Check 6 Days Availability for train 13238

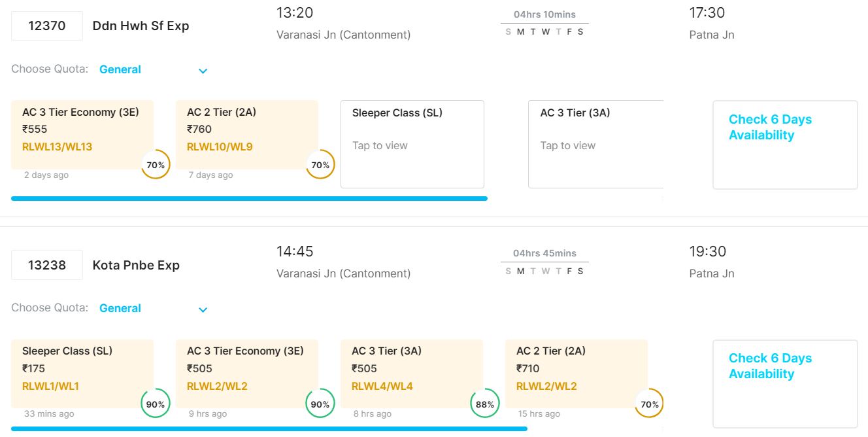770,366
